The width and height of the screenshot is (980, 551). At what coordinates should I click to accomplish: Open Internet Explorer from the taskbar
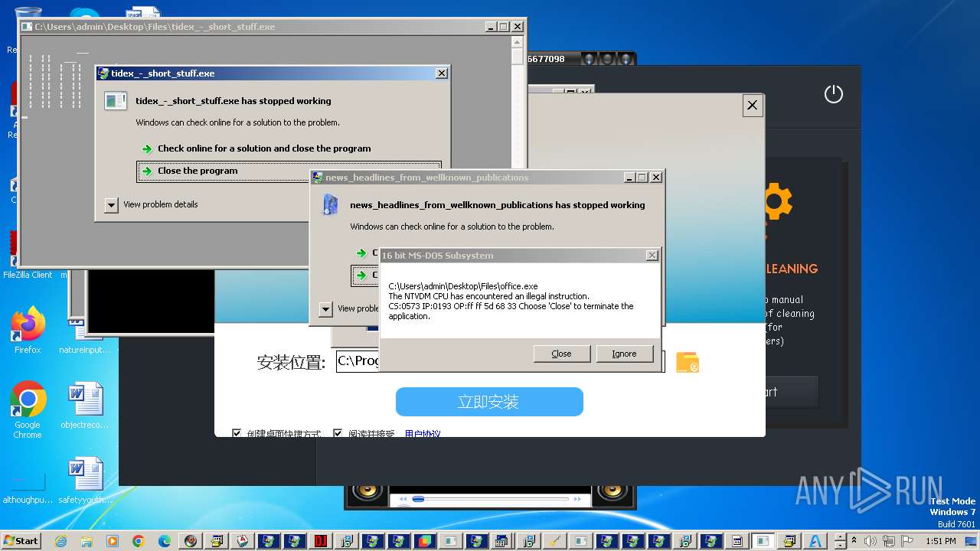[60, 541]
